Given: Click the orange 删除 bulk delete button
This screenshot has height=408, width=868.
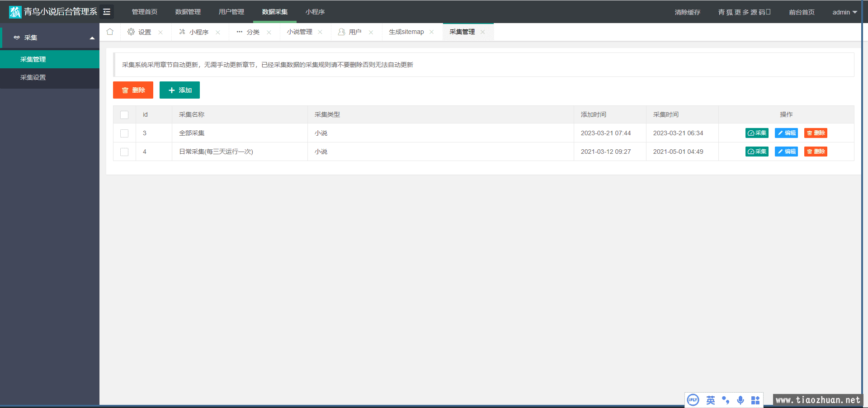Looking at the screenshot, I should coord(133,90).
